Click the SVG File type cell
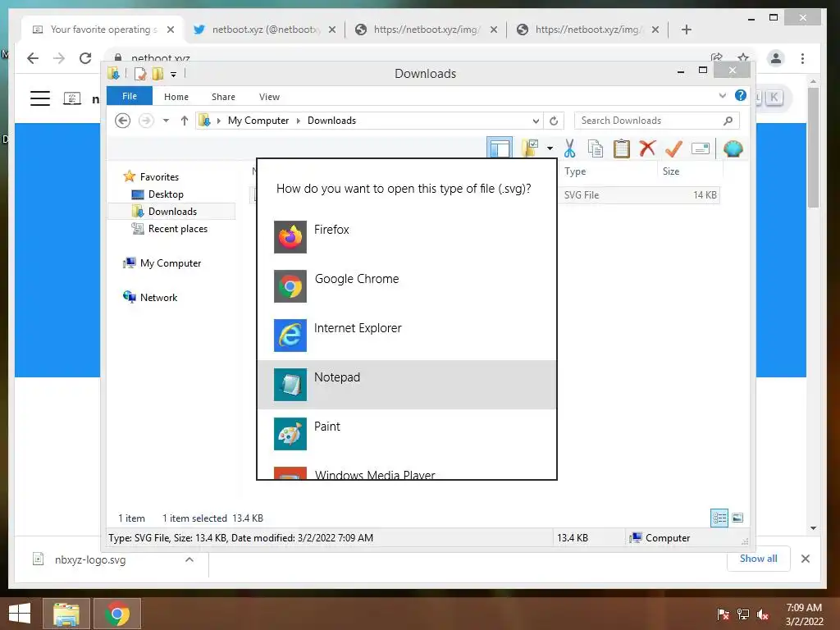 pyautogui.click(x=582, y=195)
